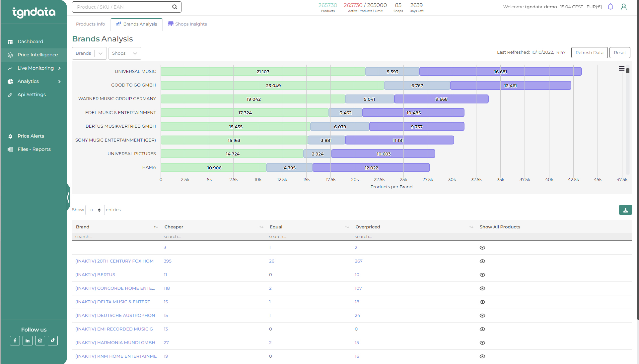The width and height of the screenshot is (639, 364).
Task: Open the Shops filter dropdown
Action: tap(125, 53)
